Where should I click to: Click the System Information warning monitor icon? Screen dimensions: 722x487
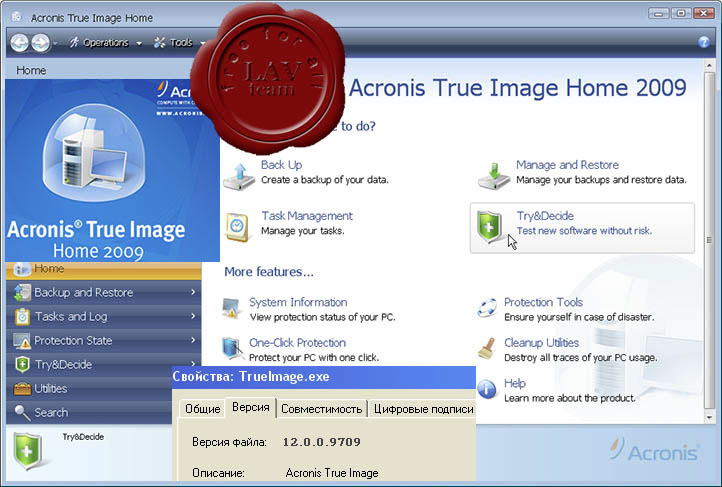231,308
